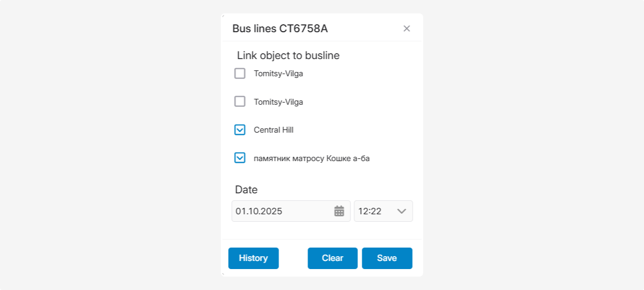
Task: Click the second Tomitsy-Vilga label text
Action: pos(279,102)
